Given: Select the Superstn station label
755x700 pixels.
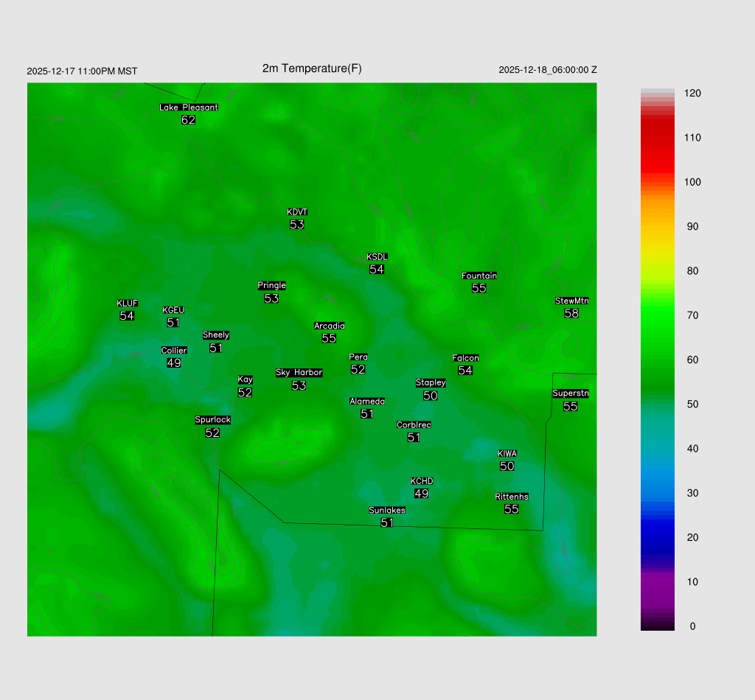Looking at the screenshot, I should (x=571, y=393).
